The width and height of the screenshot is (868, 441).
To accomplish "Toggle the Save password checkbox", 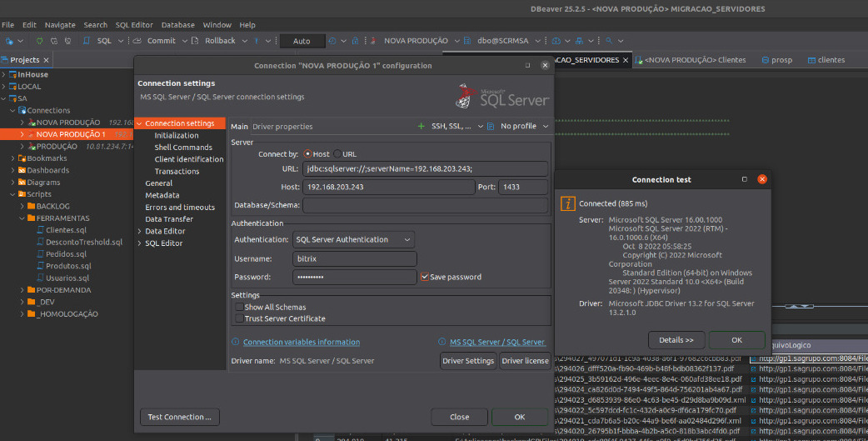I will pyautogui.click(x=425, y=277).
